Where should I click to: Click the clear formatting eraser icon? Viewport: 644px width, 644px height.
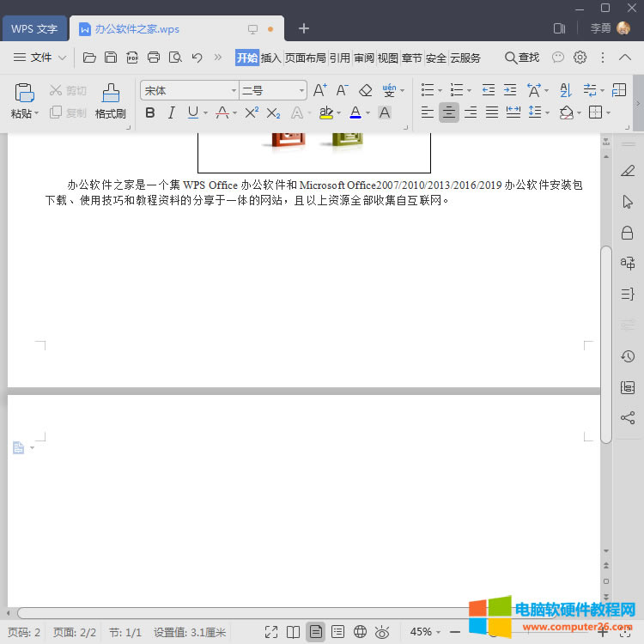coord(365,90)
